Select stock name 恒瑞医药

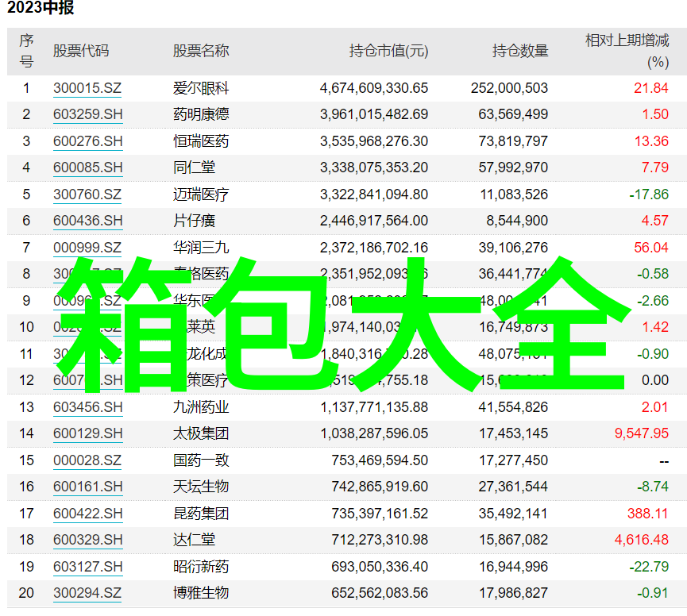pos(201,141)
